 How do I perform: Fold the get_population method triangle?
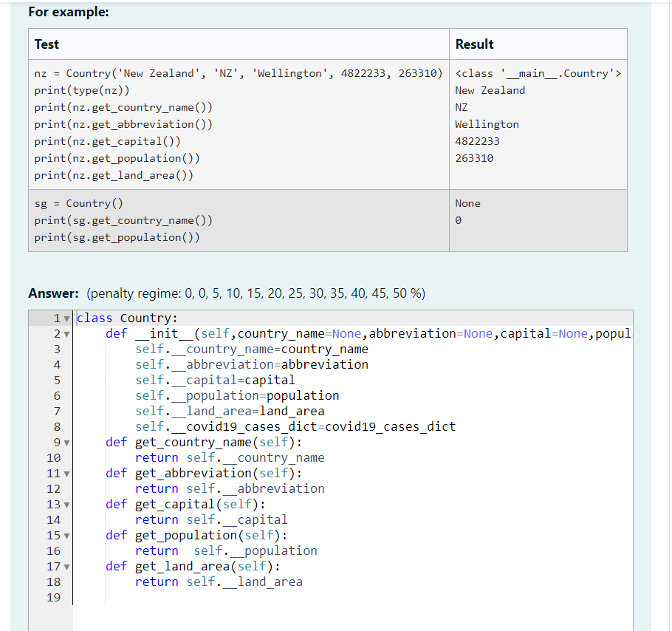(x=66, y=535)
